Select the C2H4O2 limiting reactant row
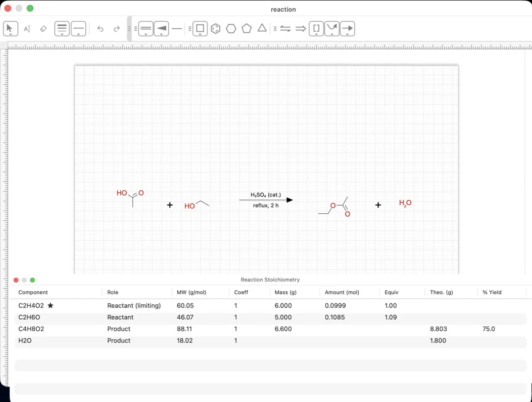The image size is (532, 402). coord(270,305)
